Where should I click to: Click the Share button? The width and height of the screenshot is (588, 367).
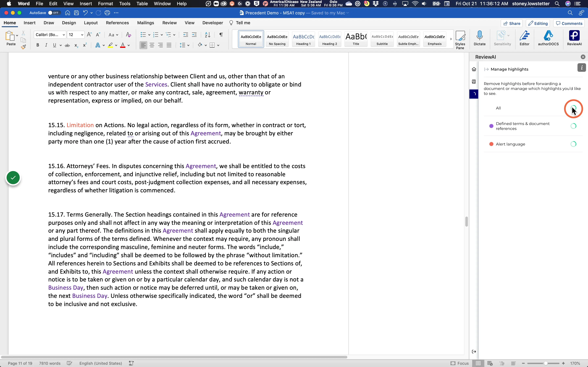click(x=512, y=23)
